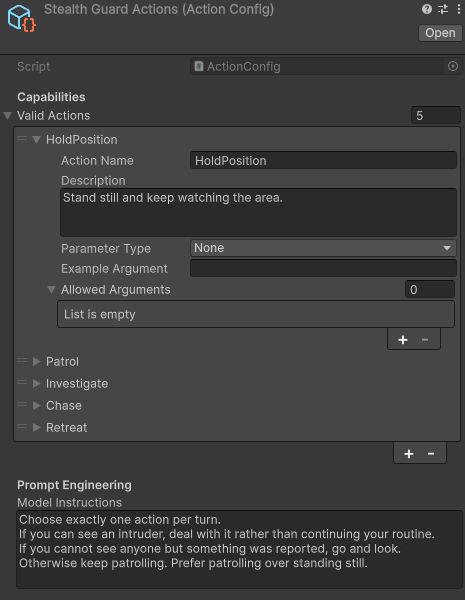Click the Investigate row drag handle
The height and width of the screenshot is (600, 465).
[x=22, y=382]
